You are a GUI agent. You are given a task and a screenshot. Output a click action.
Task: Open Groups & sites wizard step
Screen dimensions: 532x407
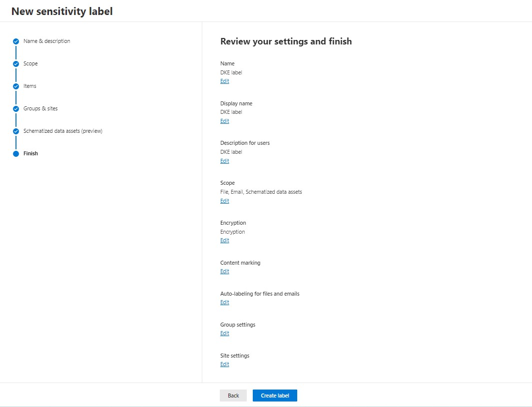pyautogui.click(x=40, y=108)
